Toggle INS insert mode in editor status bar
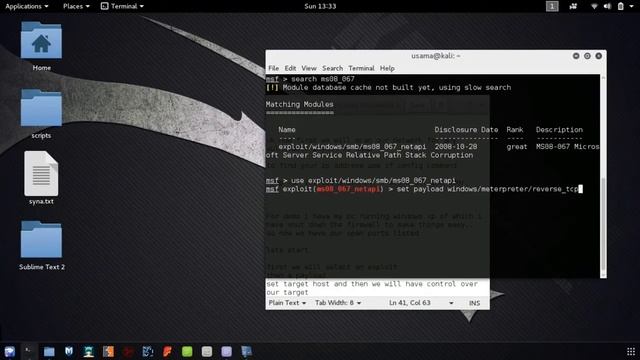640x360 pixels. point(474,303)
